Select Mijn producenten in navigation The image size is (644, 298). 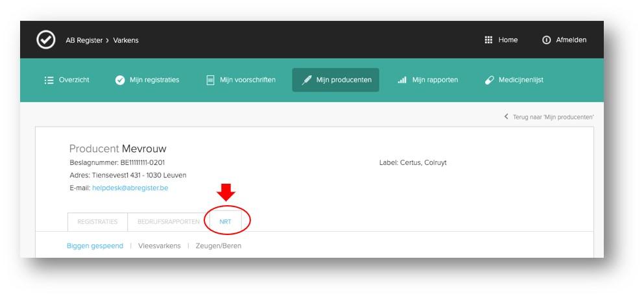(335, 80)
